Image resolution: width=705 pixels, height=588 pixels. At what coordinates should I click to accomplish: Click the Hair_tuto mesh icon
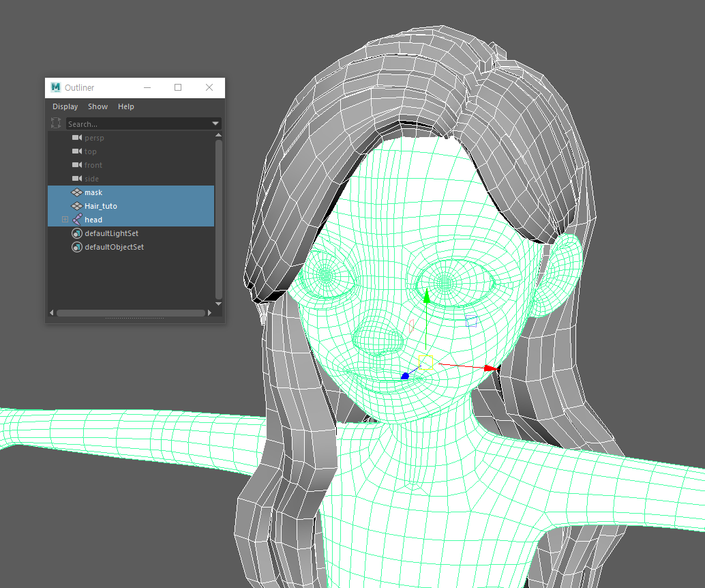click(x=76, y=206)
